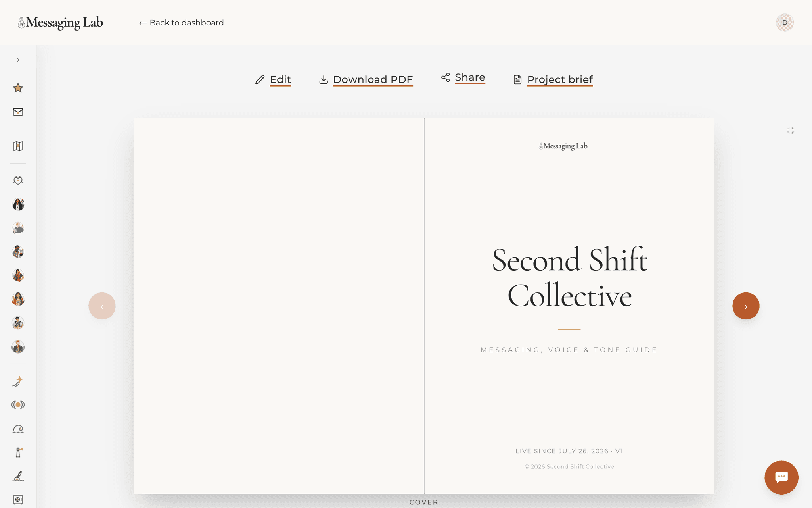Click the Edit link

[x=273, y=79]
